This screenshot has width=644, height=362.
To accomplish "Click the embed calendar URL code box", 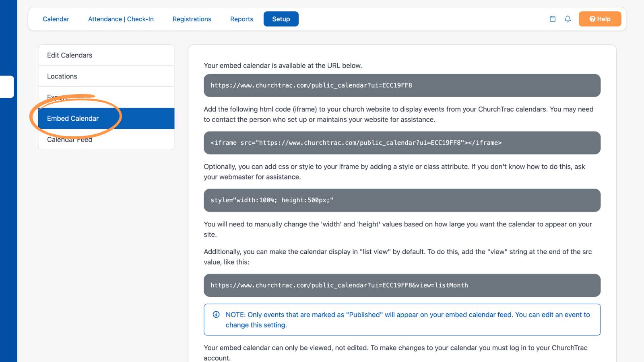I will 402,85.
